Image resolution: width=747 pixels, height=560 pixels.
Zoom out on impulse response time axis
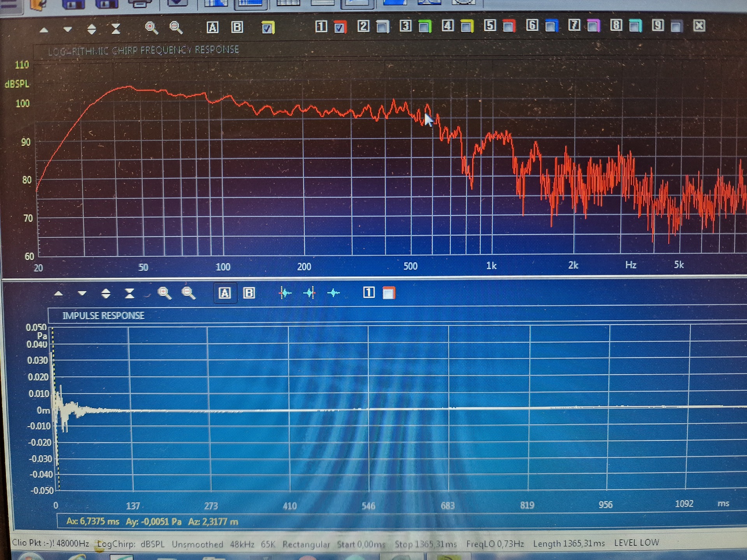[x=189, y=293]
